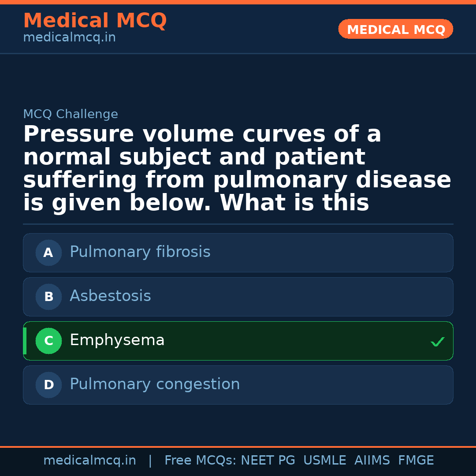Click the green checkmark on Emphysema option
The width and height of the screenshot is (476, 476).
[437, 342]
